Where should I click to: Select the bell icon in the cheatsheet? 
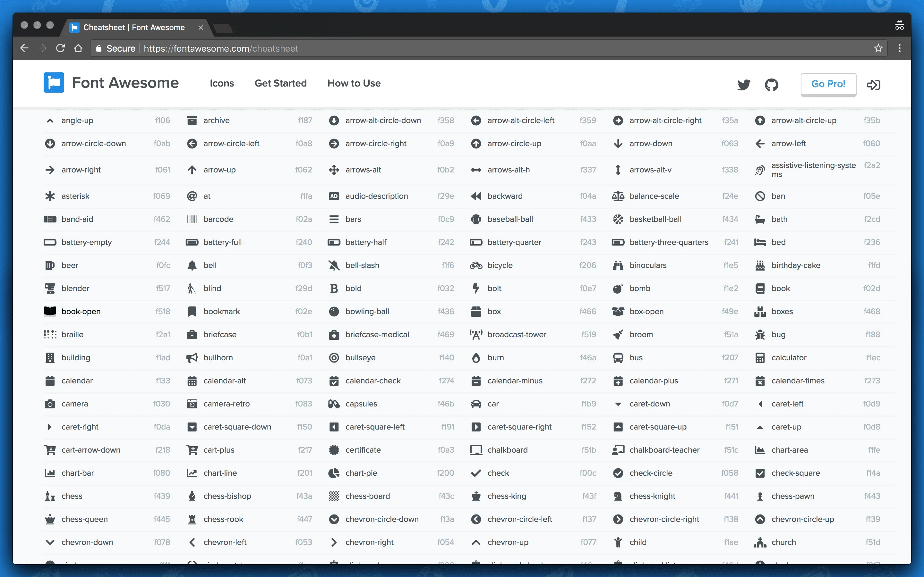point(192,265)
